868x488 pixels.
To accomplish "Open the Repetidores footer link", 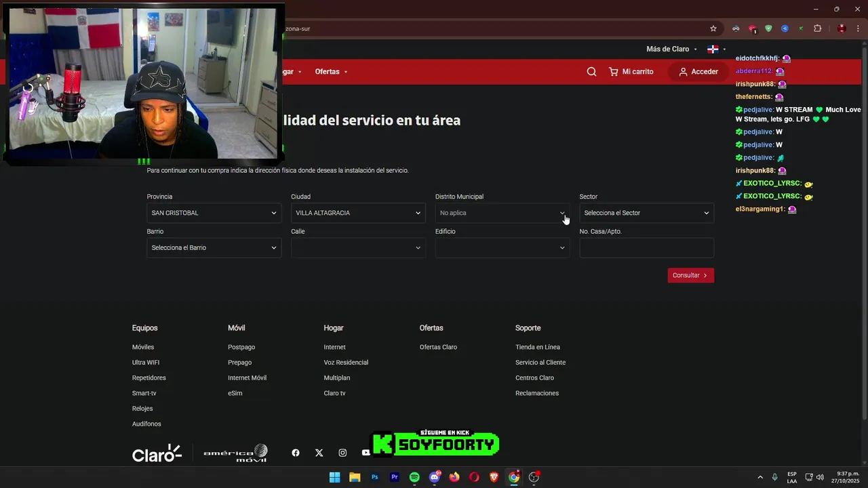I will click(x=149, y=378).
